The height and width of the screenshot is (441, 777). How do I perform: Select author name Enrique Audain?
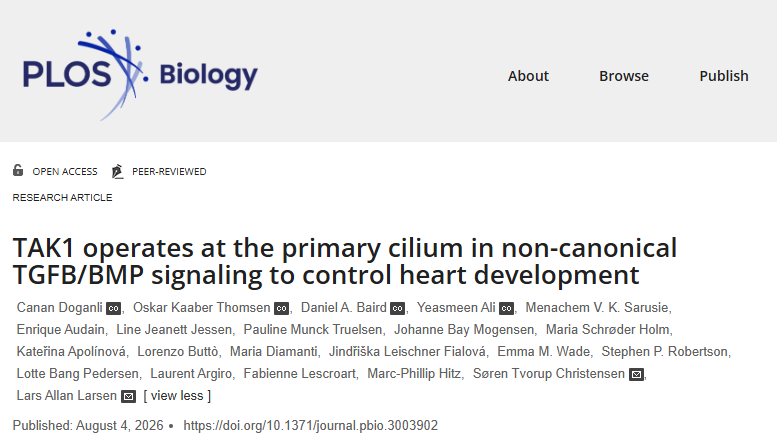coord(60,330)
